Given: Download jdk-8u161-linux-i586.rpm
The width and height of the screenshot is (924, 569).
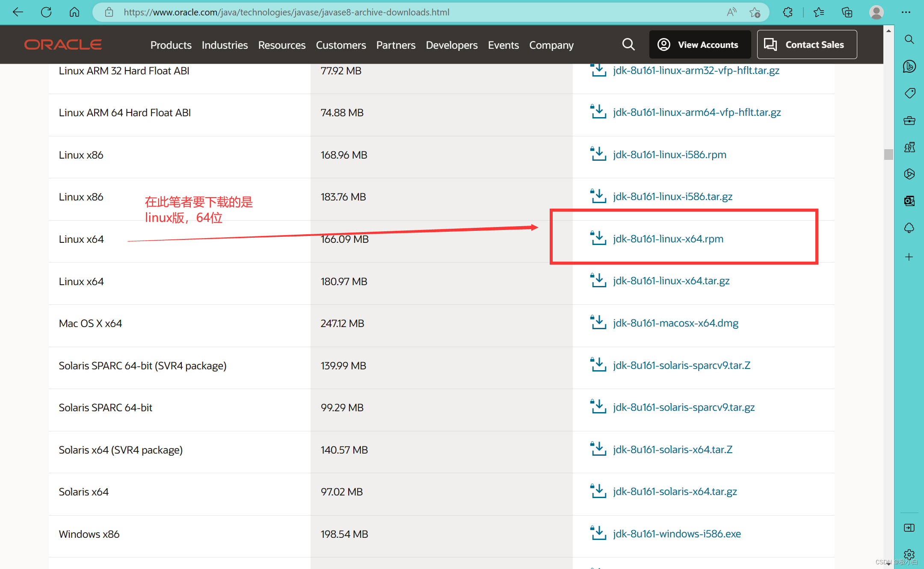Looking at the screenshot, I should (x=669, y=154).
